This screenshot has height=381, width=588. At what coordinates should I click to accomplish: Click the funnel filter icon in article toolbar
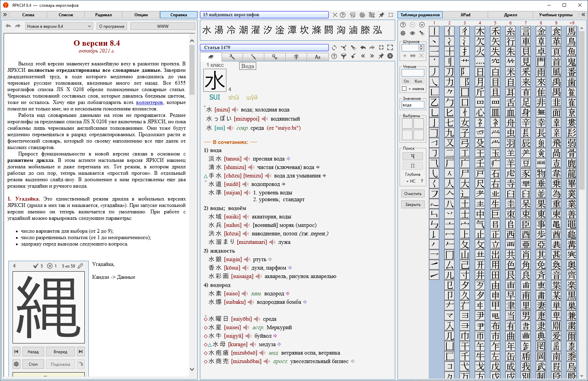(x=344, y=56)
